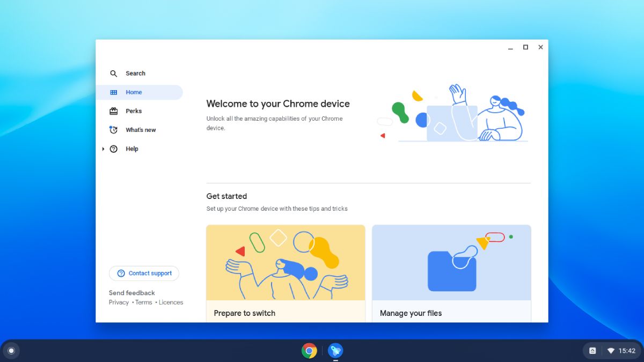Click the Wi-Fi icon in the status tray
Image resolution: width=644 pixels, height=362 pixels.
610,350
